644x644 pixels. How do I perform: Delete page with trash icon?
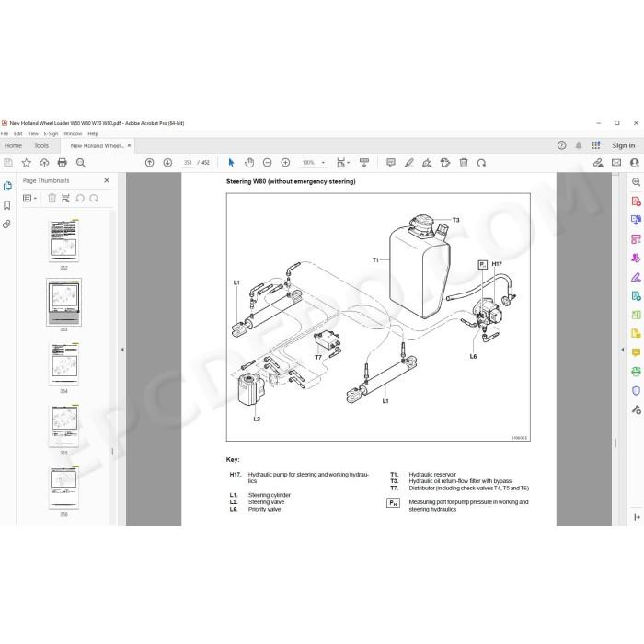click(464, 163)
